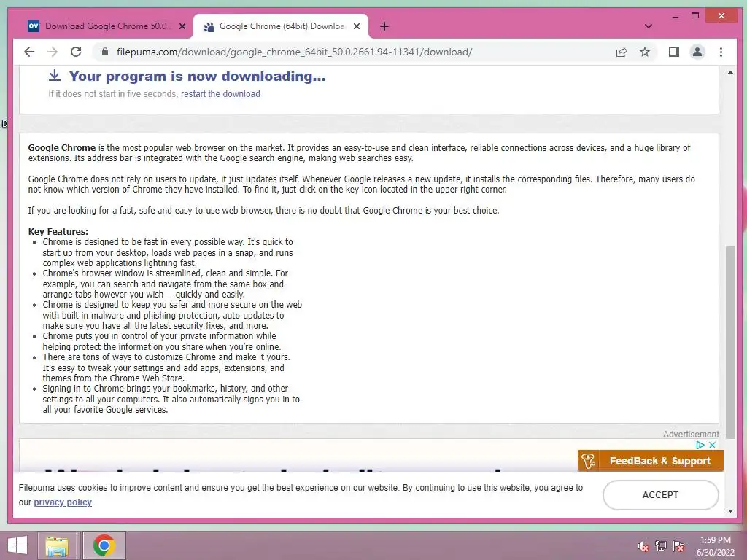747x560 pixels.
Task: Click the bold 'Google Chrome' text in description
Action: pyautogui.click(x=62, y=147)
